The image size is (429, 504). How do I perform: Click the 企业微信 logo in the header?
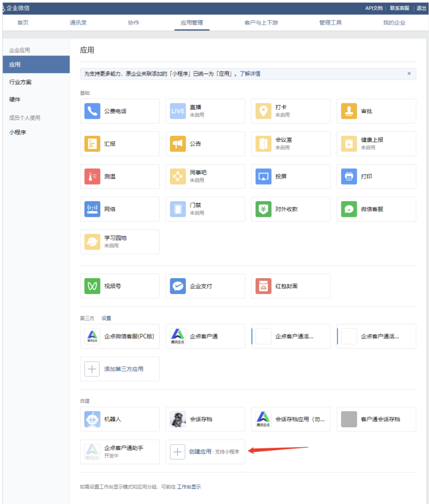click(16, 8)
